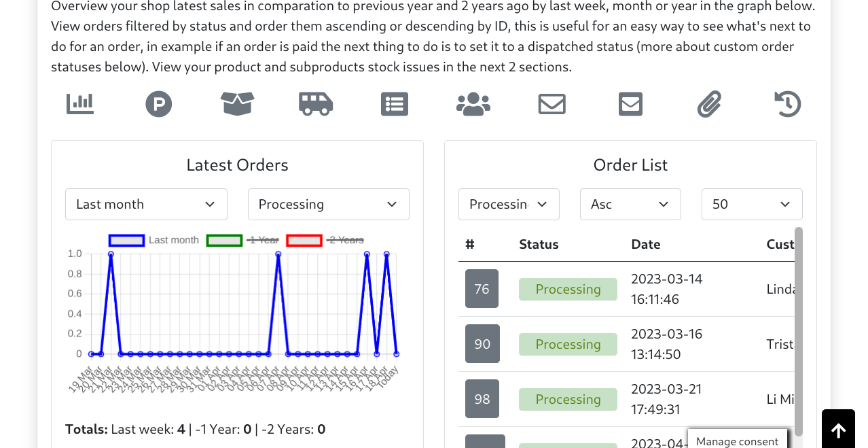Viewport: 868px width, 448px height.
Task: Open the open box products icon
Action: [x=238, y=104]
